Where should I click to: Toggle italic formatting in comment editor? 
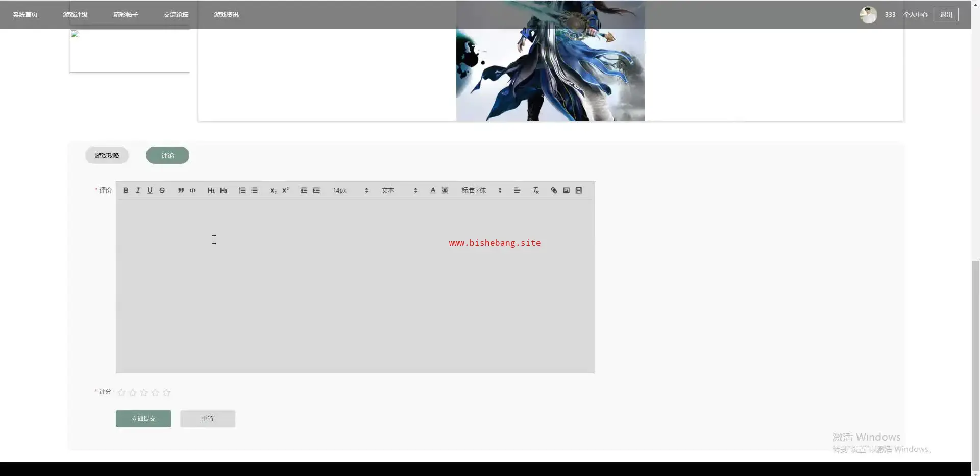point(138,191)
